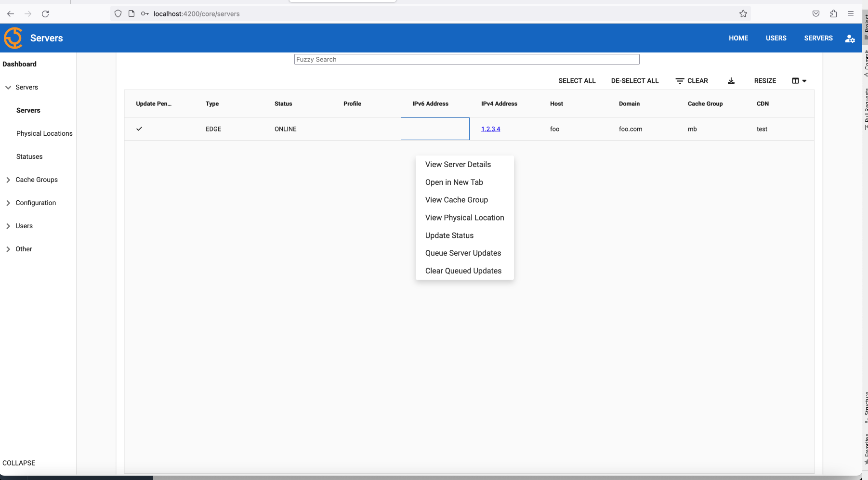Uncheck the server's Update Pending checkbox
This screenshot has height=480, width=868.
pos(139,129)
